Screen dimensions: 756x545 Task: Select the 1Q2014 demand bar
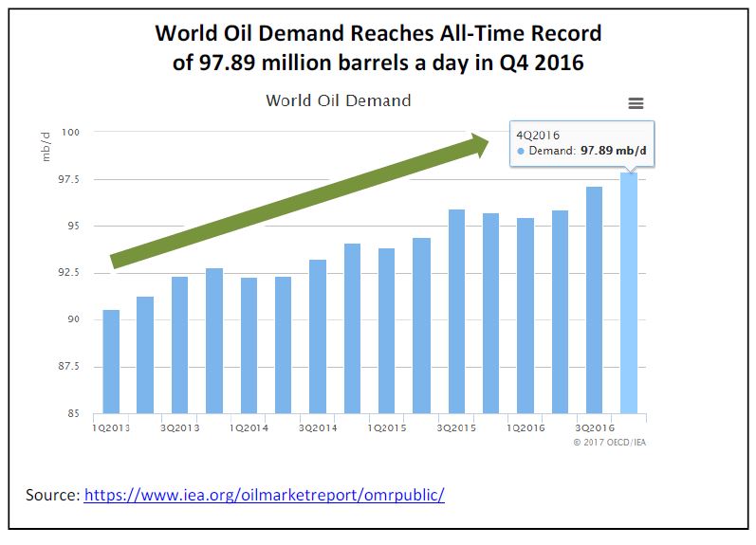(x=249, y=345)
